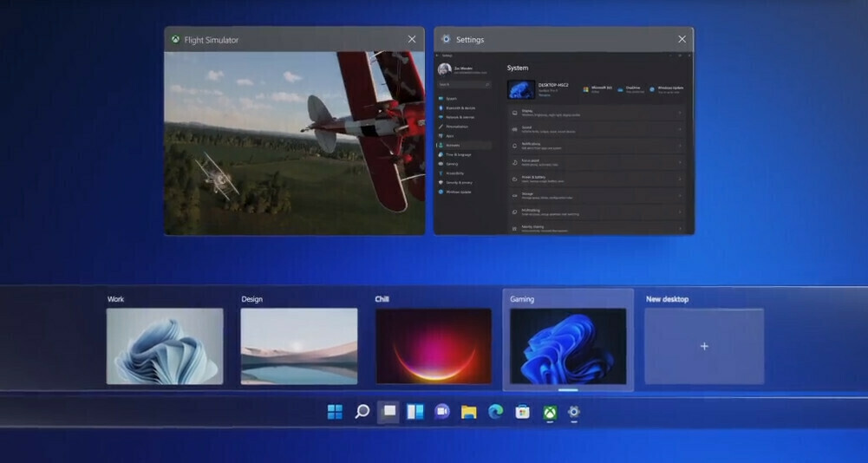The image size is (868, 463).
Task: Open the Microsoft Store taskbar icon
Action: 522,412
